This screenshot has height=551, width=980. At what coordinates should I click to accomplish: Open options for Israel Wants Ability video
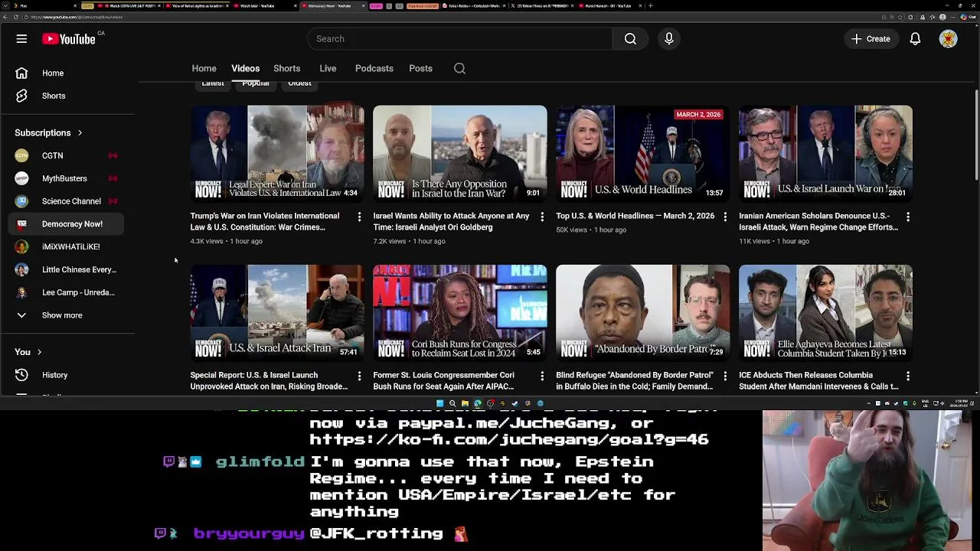point(542,217)
